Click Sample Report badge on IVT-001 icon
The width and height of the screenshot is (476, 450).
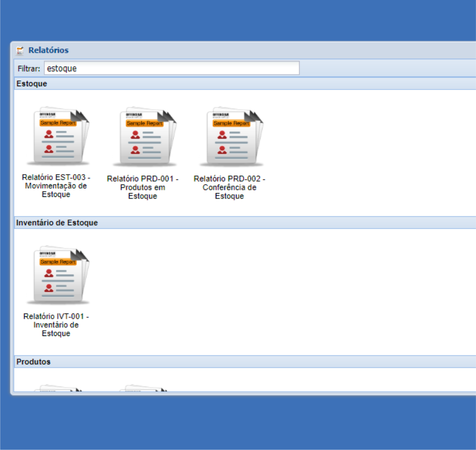[58, 262]
